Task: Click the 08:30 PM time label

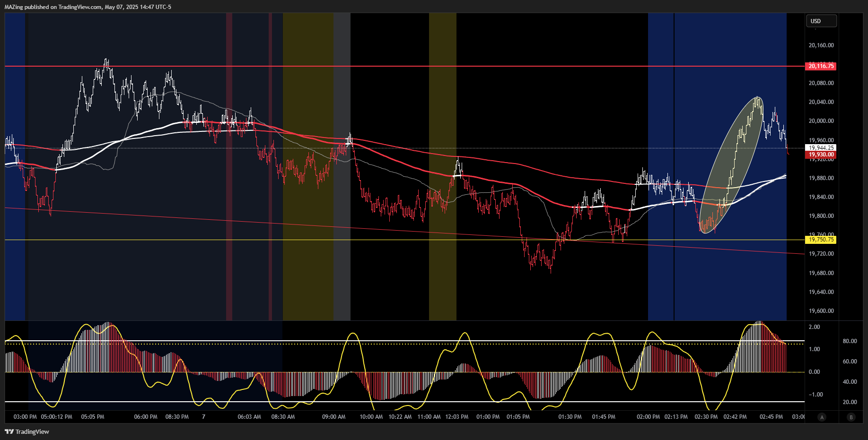Action: pyautogui.click(x=177, y=417)
